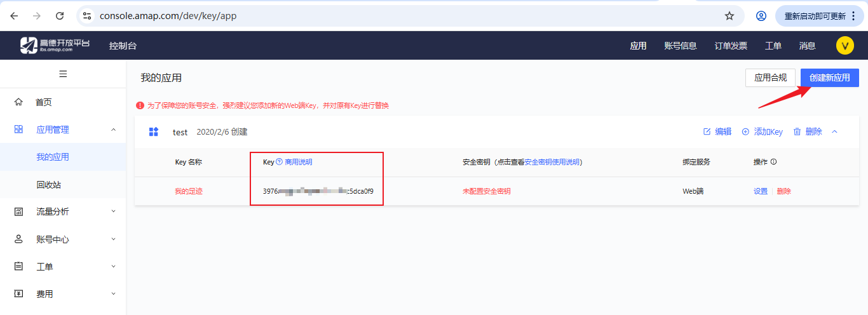Expand the 费用 sidebar section

coord(113,293)
